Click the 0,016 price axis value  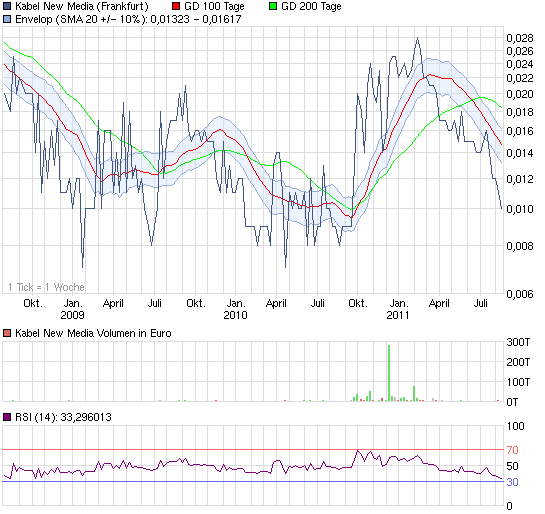click(x=520, y=131)
